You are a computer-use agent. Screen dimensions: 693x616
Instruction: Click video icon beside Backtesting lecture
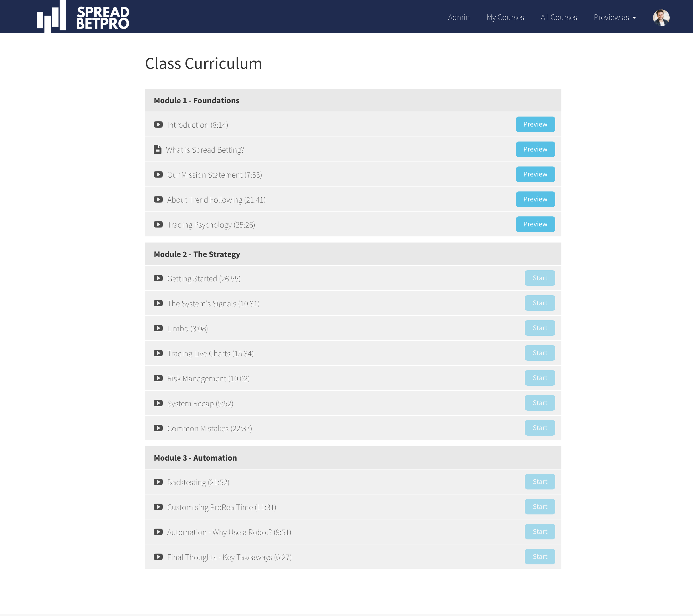click(x=158, y=482)
